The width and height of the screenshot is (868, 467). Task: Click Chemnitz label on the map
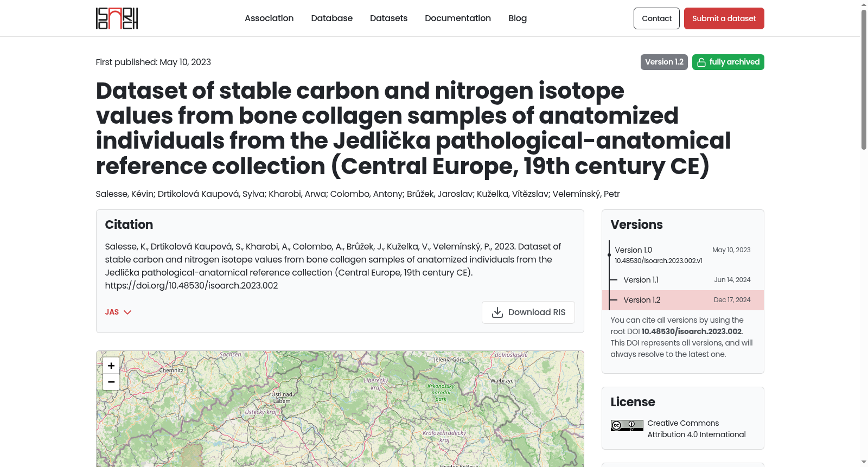click(171, 370)
